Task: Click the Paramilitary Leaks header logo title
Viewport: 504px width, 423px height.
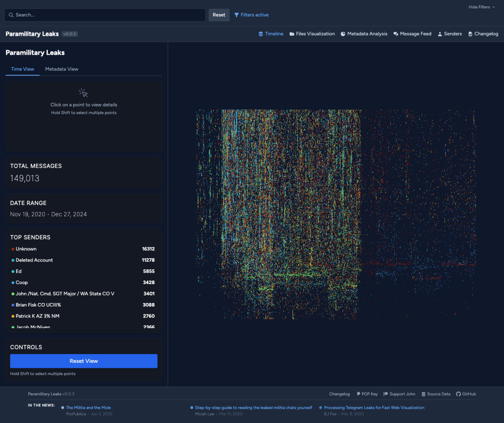Action: click(32, 34)
